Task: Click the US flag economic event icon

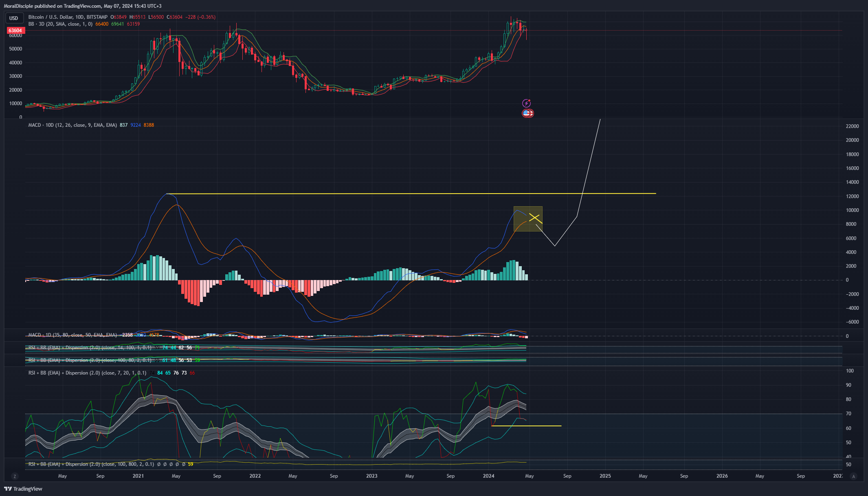Action: (527, 113)
